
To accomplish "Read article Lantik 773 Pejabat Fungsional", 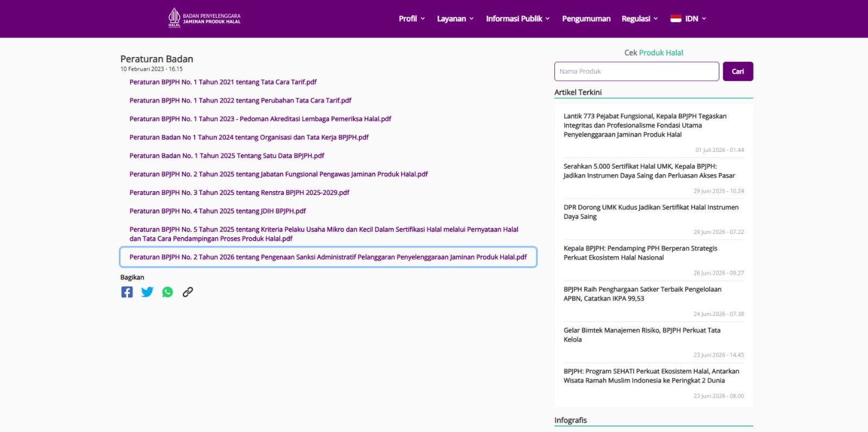I will [645, 125].
